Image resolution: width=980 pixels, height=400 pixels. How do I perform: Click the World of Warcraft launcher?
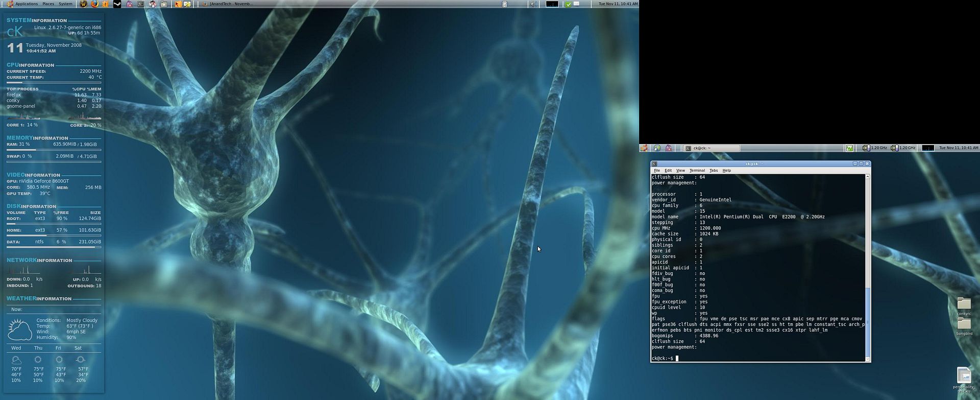tap(83, 4)
